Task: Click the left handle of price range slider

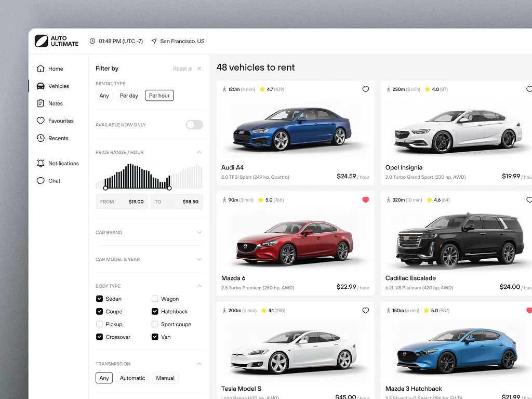Action: point(105,188)
